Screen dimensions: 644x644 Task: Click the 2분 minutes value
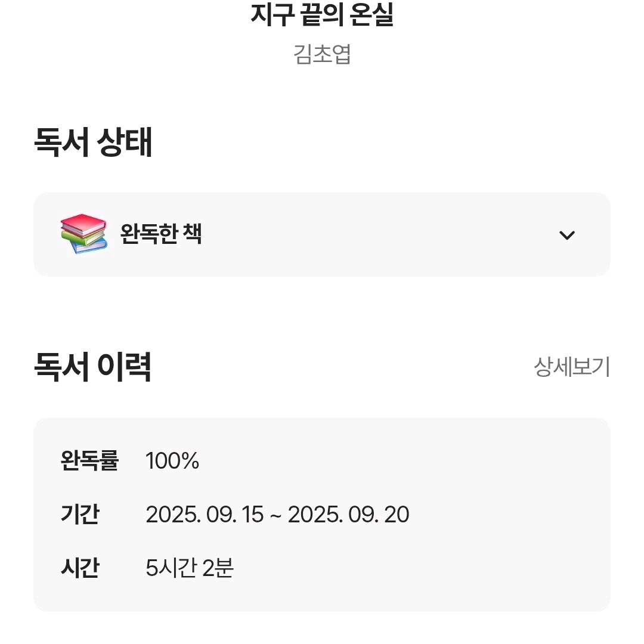(x=218, y=568)
